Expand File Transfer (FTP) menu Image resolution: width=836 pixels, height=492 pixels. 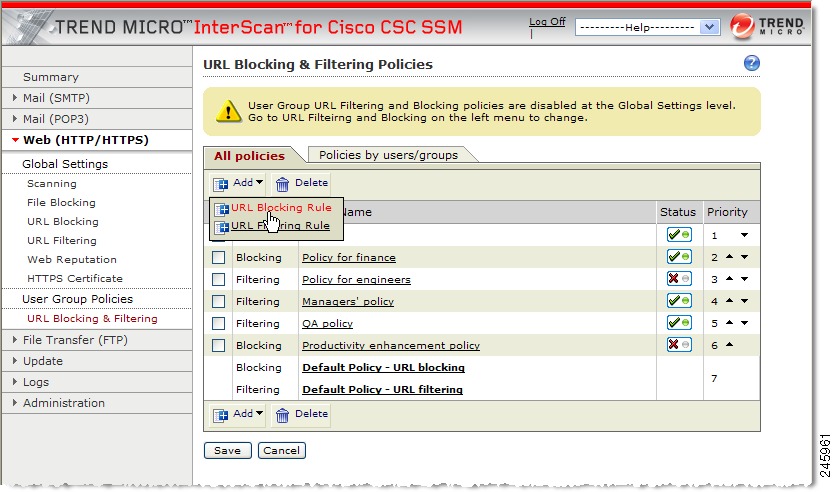(15, 340)
